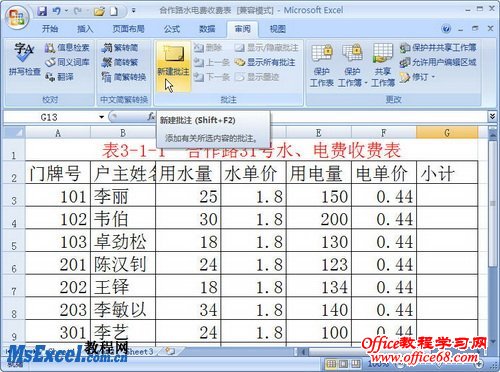
Task: Switch to the 开始 ribbon tab
Action: pos(50,29)
